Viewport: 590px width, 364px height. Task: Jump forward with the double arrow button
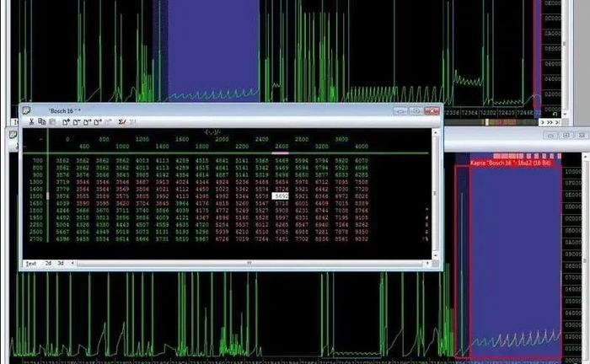point(550,122)
